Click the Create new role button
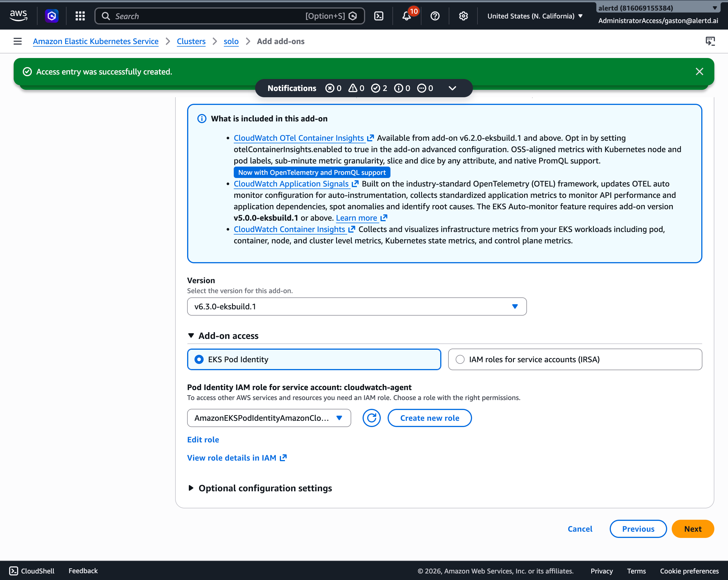 [429, 418]
